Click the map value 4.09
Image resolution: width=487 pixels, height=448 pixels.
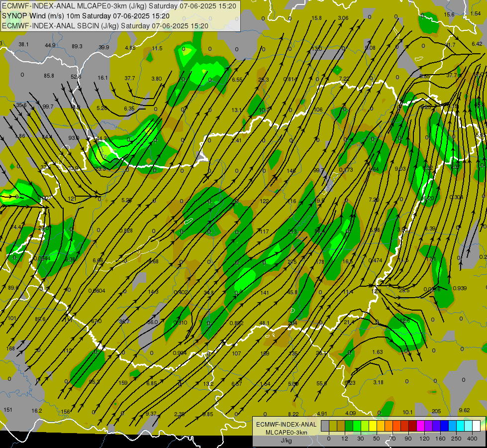pyautogui.click(x=350, y=414)
